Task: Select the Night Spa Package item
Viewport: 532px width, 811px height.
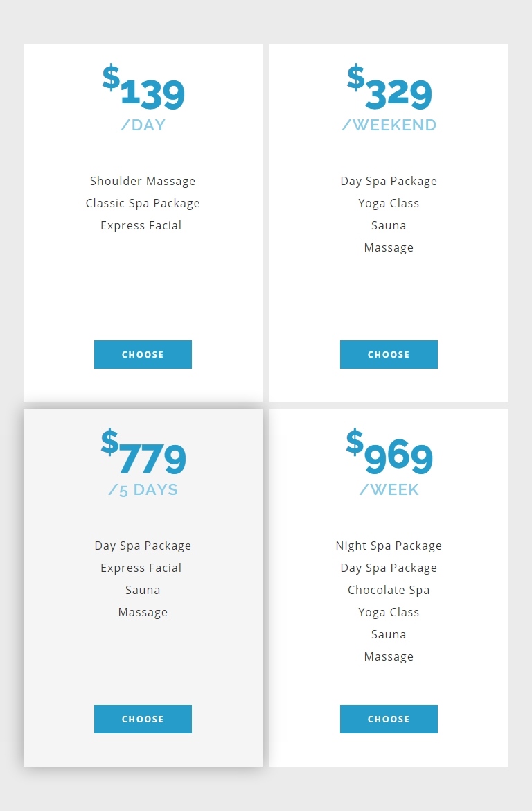Action: point(389,546)
